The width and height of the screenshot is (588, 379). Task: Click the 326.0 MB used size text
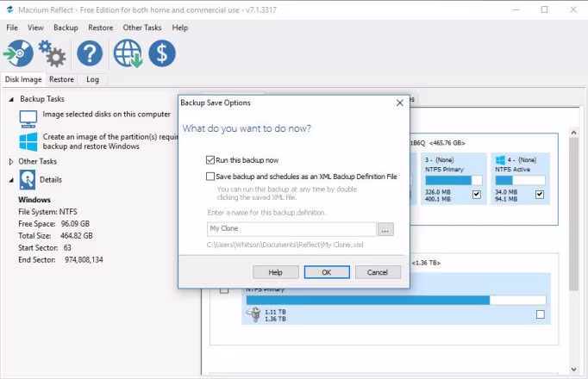(x=438, y=192)
